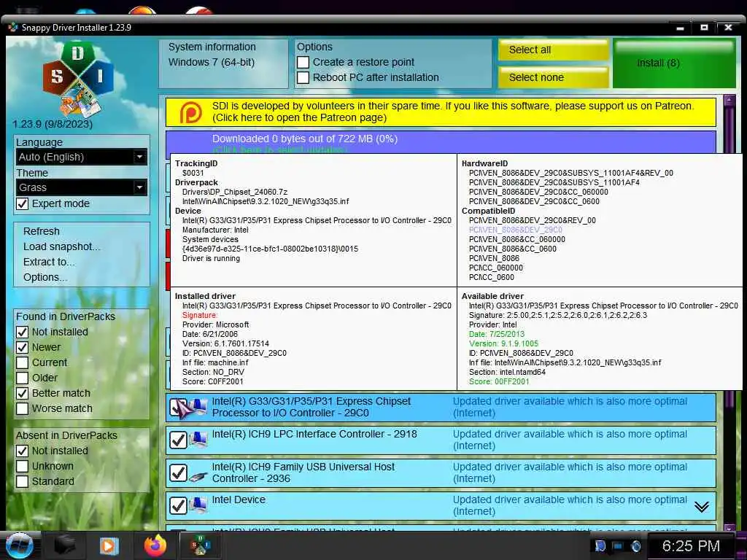Image resolution: width=747 pixels, height=560 pixels.
Task: Click Refresh in the side menu
Action: tap(42, 231)
